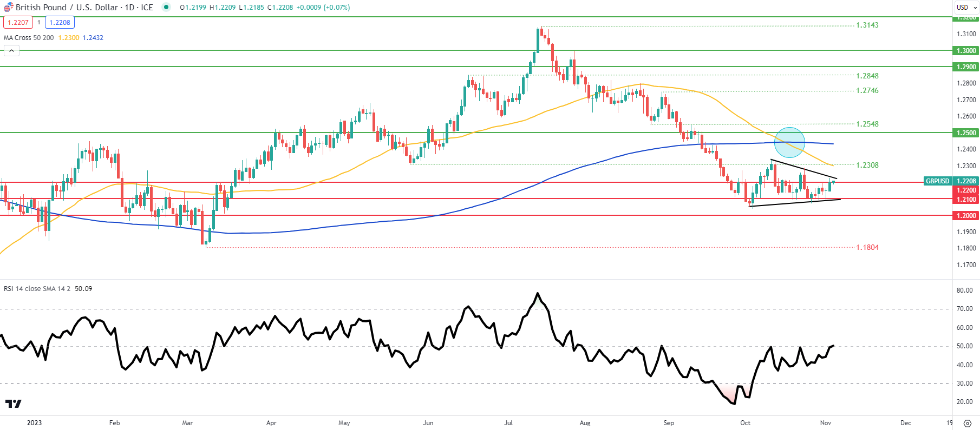Click the spread value between buy and sell
Image resolution: width=980 pixels, height=430 pixels.
[x=39, y=22]
